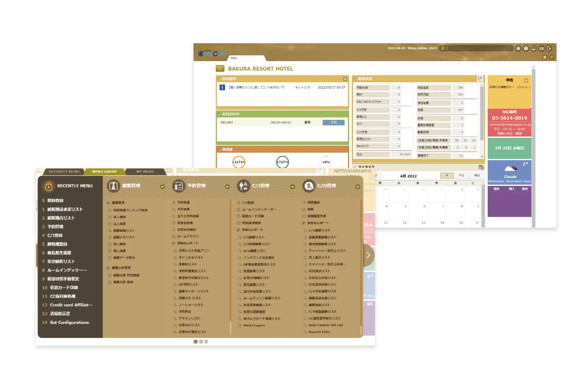Add a notice with 申告 plus icon

click(526, 80)
